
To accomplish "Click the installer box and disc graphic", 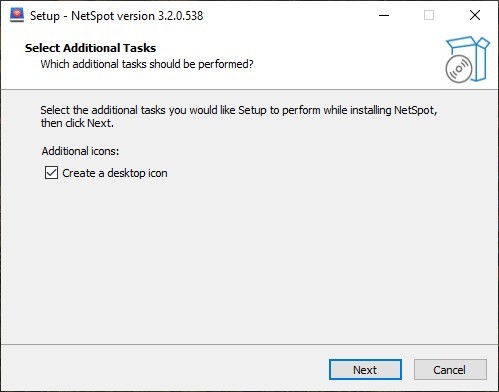I will [x=467, y=59].
